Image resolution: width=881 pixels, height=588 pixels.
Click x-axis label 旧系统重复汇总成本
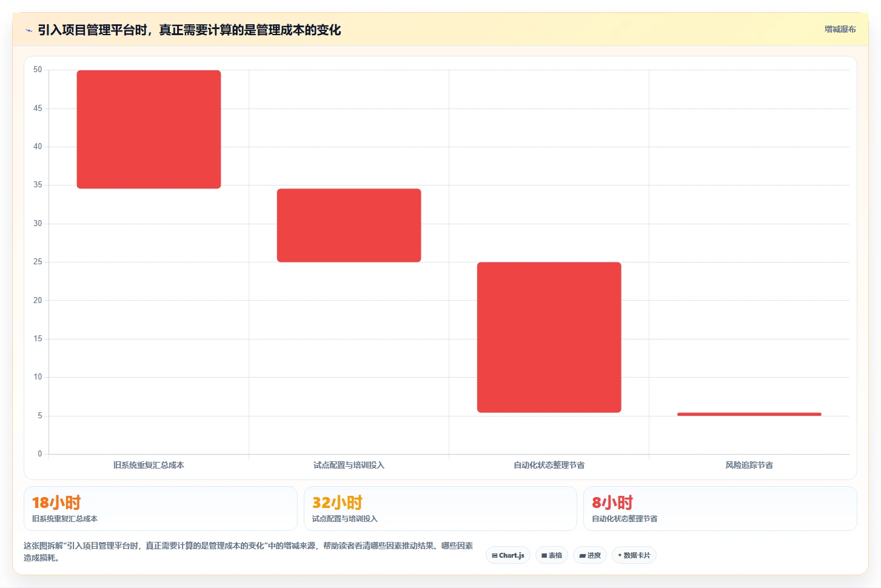[149, 465]
